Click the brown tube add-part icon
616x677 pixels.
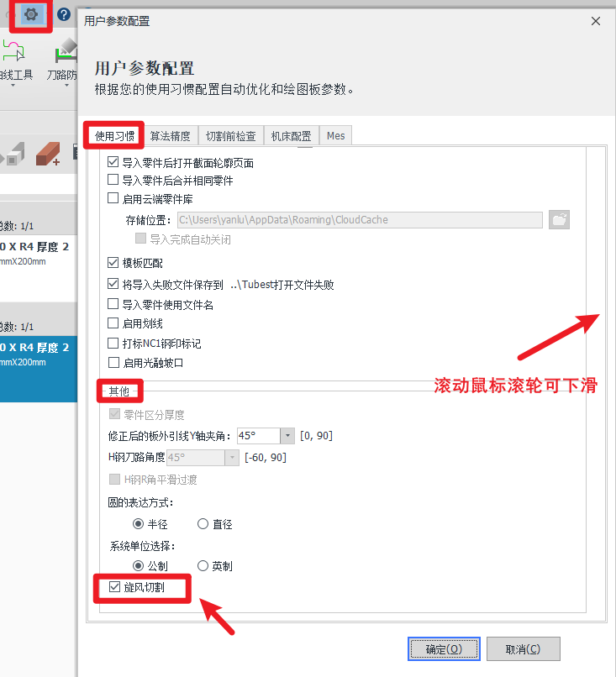coord(48,155)
